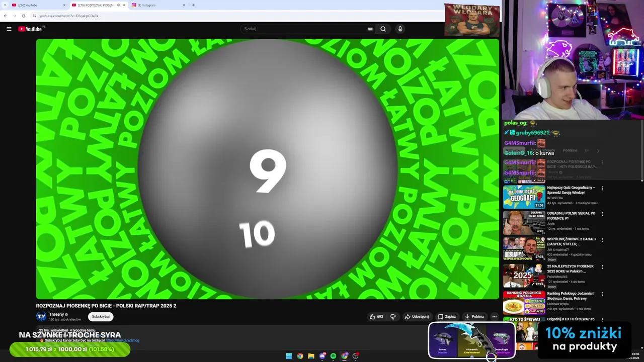Viewport: 644px width, 362px height.
Task: Download with the Pobierz button
Action: [474, 317]
